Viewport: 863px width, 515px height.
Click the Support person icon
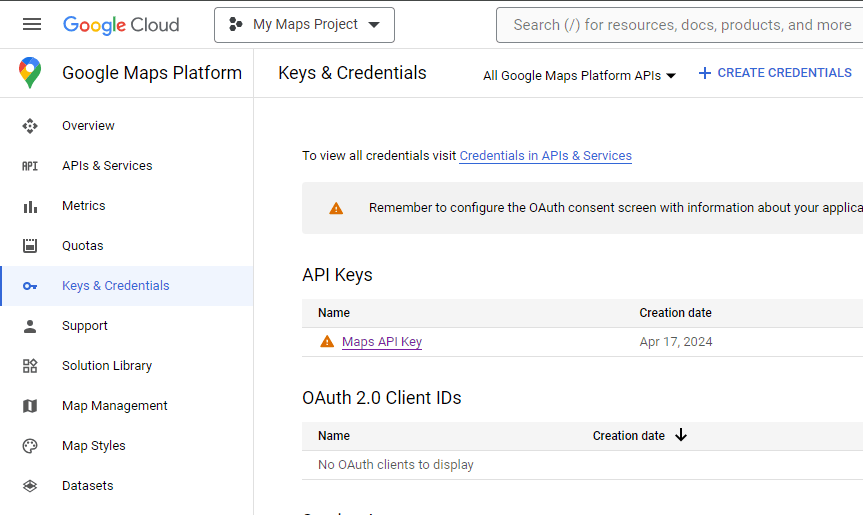pos(30,326)
